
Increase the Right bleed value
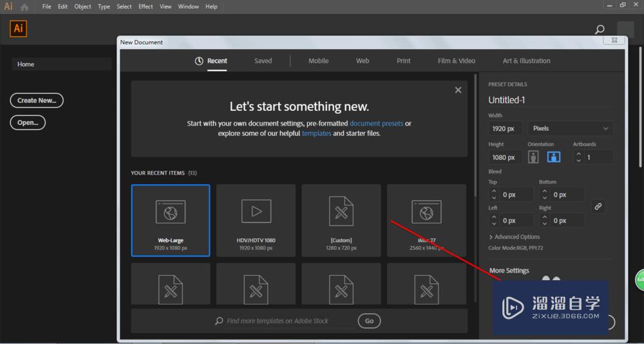[545, 217]
